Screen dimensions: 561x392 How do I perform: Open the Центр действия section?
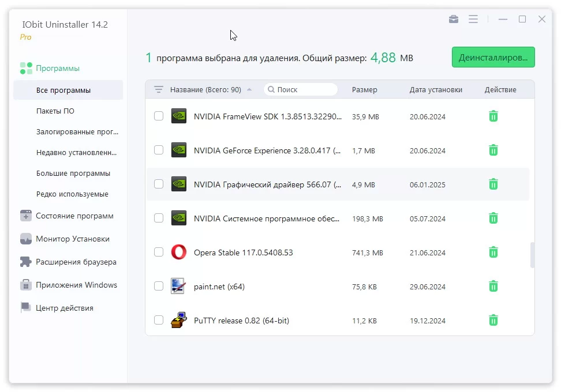tap(65, 308)
